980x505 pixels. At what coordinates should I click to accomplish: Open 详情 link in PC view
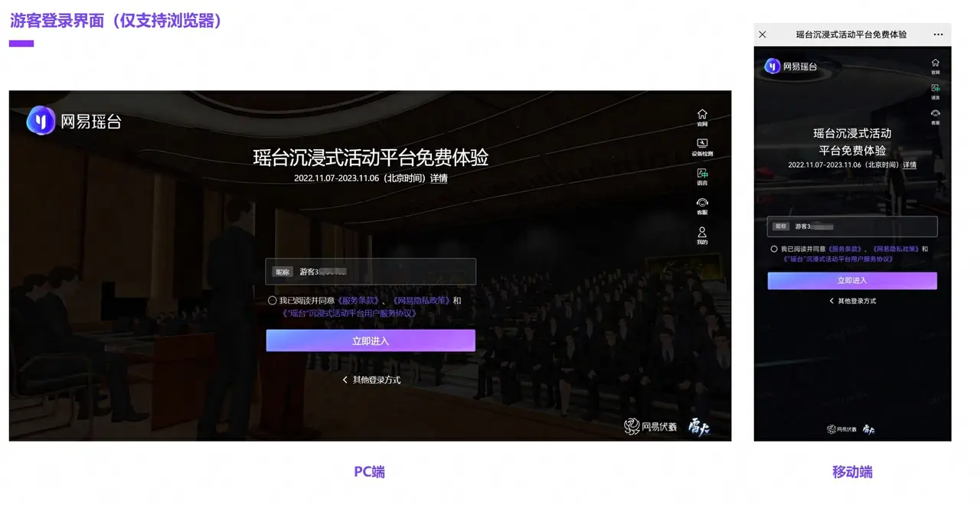click(x=439, y=178)
